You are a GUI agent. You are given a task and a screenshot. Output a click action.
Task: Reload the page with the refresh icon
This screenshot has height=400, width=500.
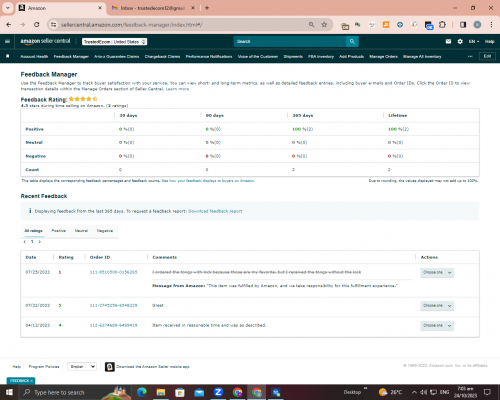37,25
